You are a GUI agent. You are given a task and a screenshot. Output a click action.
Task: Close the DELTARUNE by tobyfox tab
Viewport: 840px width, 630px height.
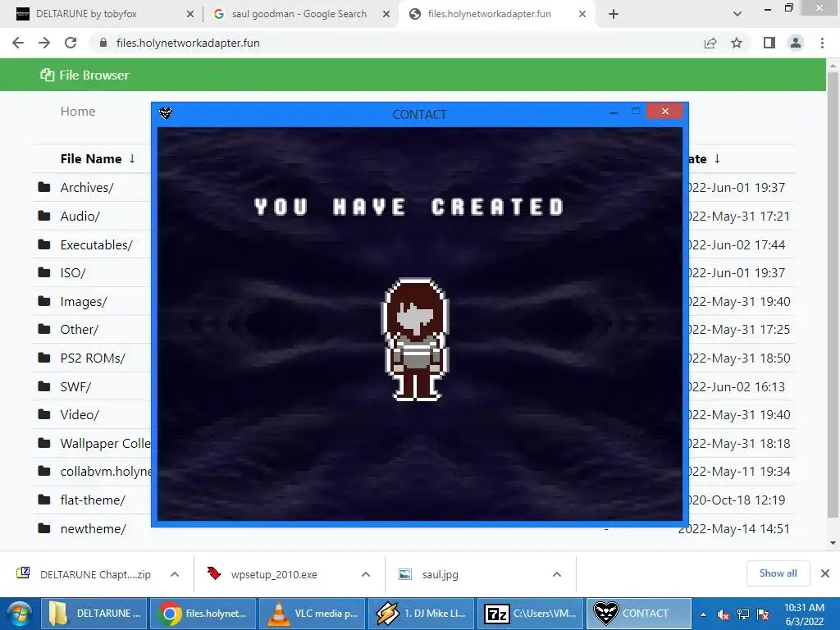(x=189, y=14)
